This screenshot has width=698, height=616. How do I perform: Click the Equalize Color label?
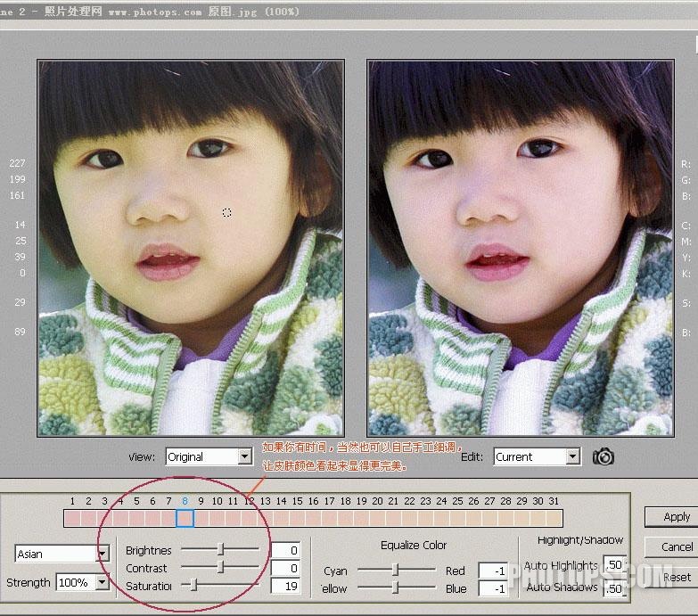[414, 546]
